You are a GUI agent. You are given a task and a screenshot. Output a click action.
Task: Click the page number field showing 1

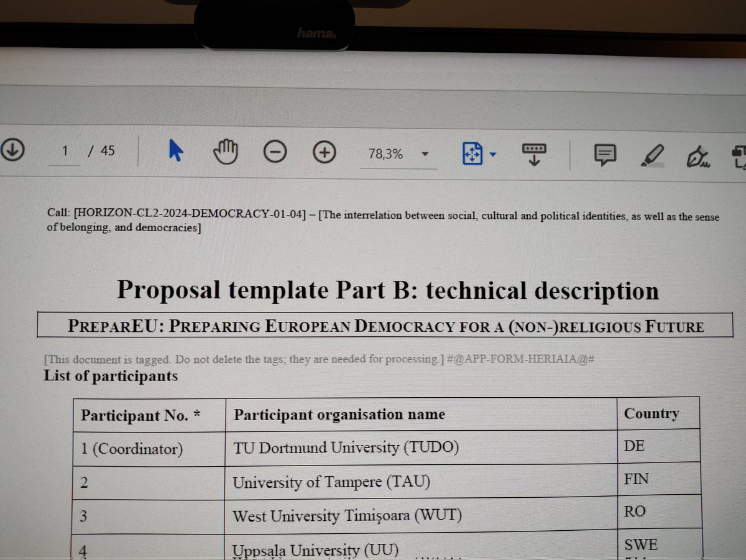[64, 150]
